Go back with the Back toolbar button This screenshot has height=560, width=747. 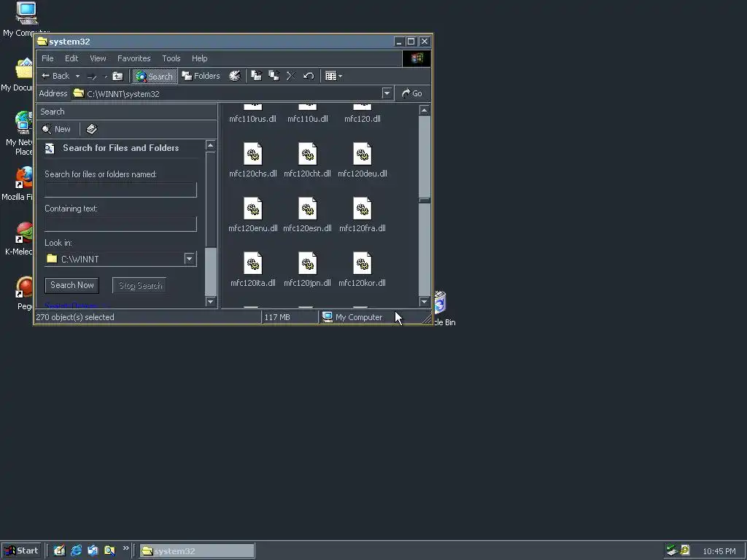coord(55,76)
